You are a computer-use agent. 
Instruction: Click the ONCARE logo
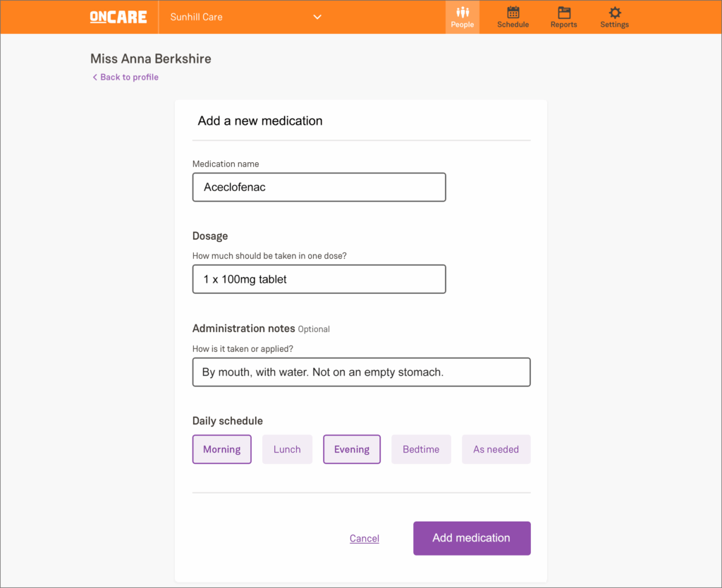click(x=118, y=17)
